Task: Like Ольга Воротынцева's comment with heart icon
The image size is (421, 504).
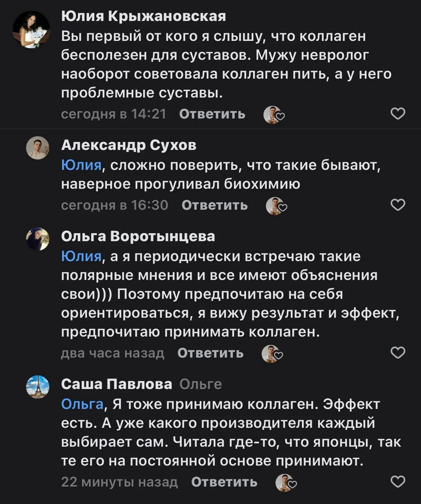Action: pyautogui.click(x=397, y=353)
